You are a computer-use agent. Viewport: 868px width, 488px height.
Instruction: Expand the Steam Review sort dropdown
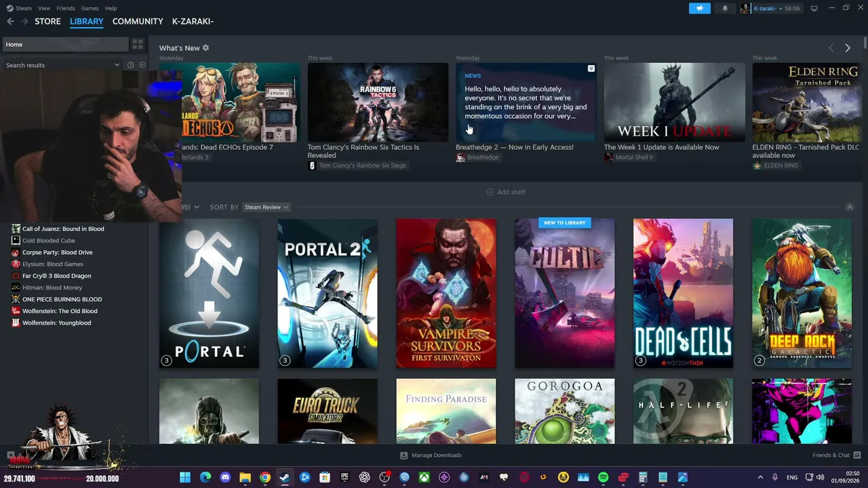click(266, 207)
